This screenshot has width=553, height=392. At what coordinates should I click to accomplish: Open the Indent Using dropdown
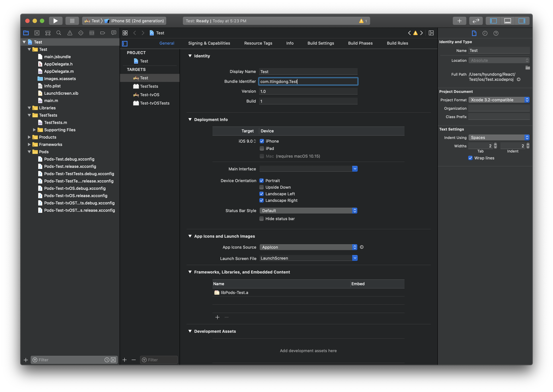point(499,137)
